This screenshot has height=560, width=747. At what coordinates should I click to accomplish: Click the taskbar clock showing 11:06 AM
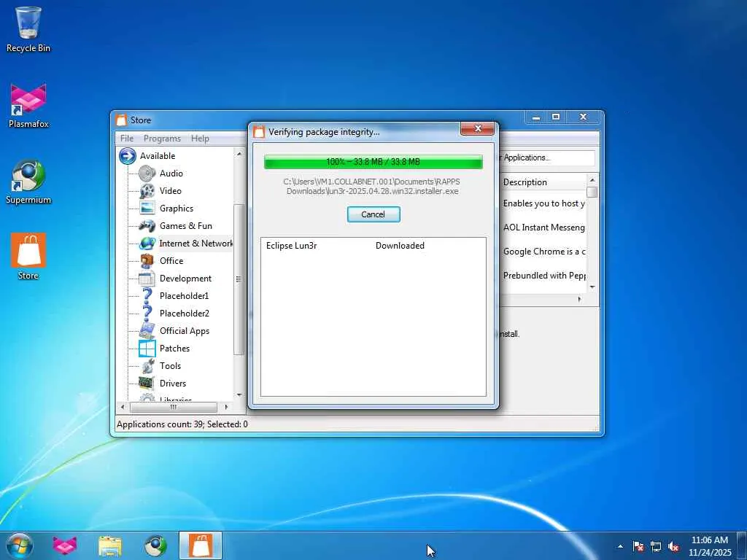point(709,546)
